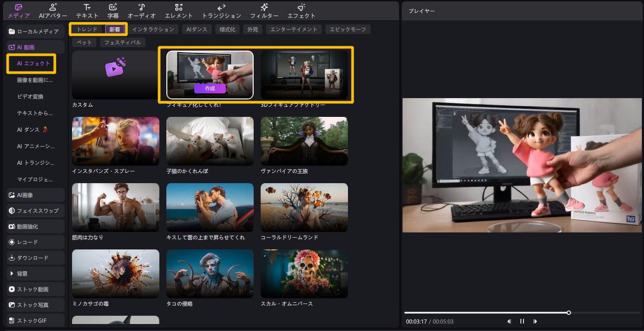Collapse the AI 動画 sidebar section
Viewport: 644px width, 331px height.
point(36,47)
